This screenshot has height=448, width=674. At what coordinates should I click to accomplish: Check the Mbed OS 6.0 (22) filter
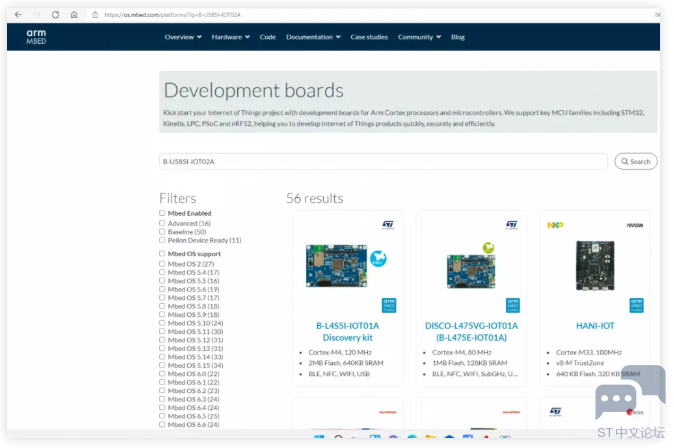162,374
